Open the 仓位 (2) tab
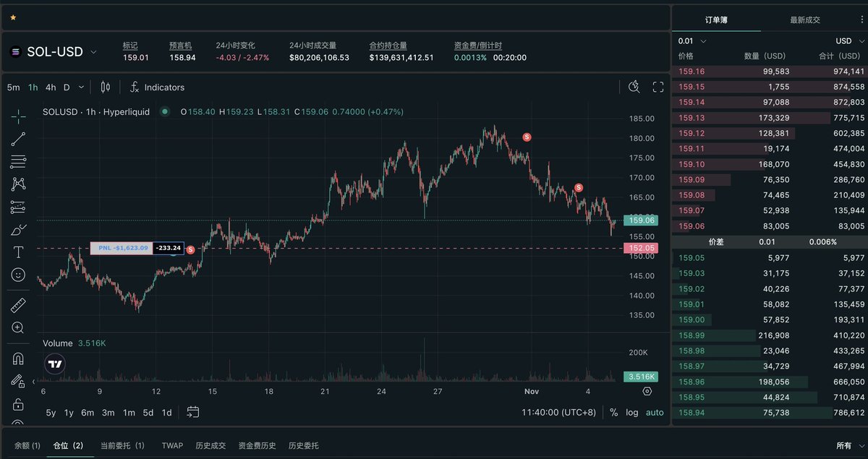The height and width of the screenshot is (459, 868). pos(69,446)
